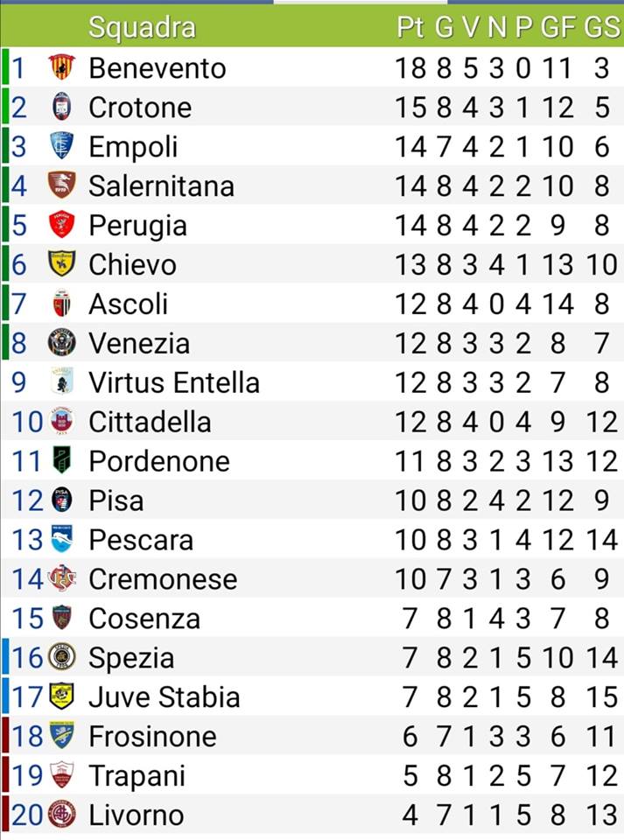
Task: Sort by the Pt column header
Action: click(410, 26)
